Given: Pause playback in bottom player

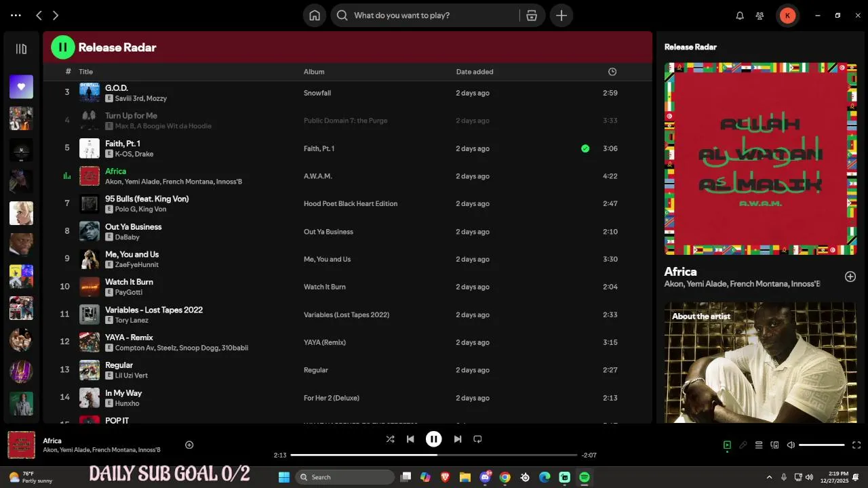Looking at the screenshot, I should coord(434,439).
